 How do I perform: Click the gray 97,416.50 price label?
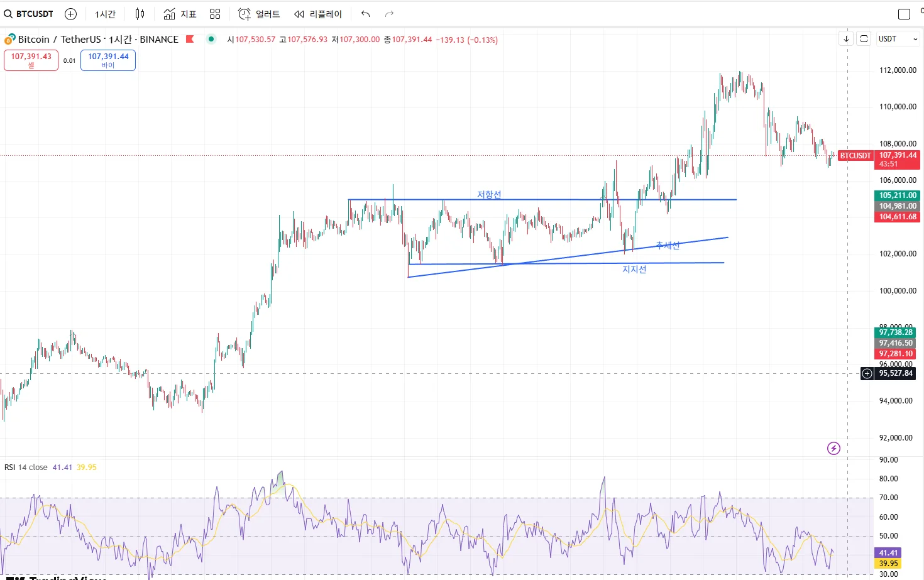(895, 343)
